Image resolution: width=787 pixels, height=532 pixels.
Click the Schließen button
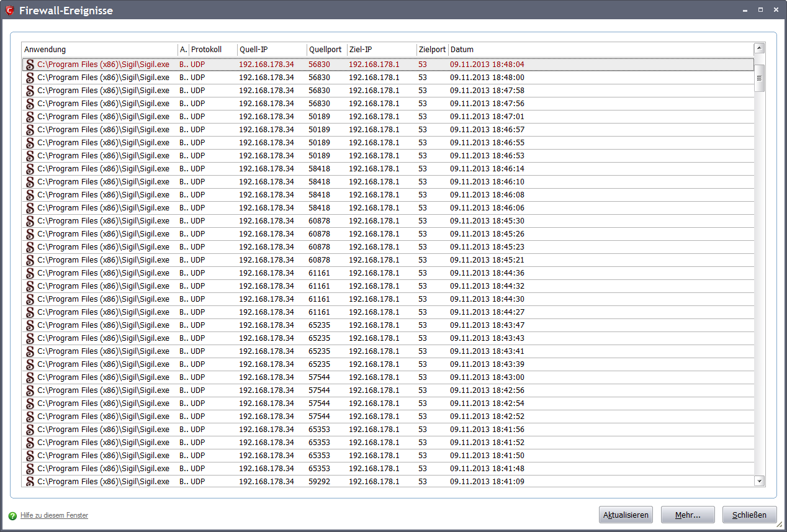pyautogui.click(x=749, y=515)
